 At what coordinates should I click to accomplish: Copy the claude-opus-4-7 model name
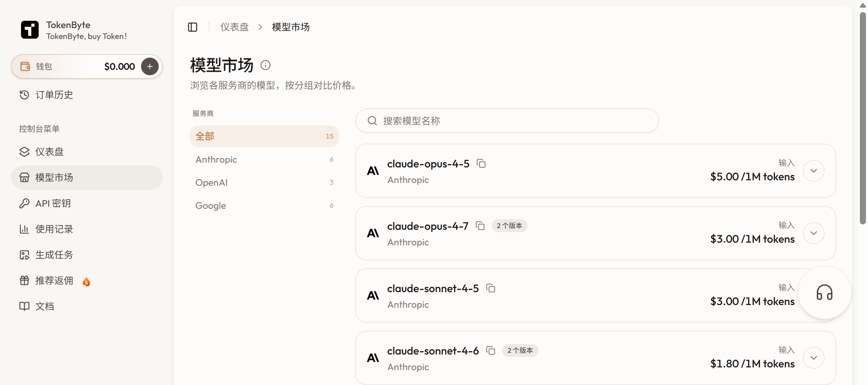pyautogui.click(x=480, y=226)
